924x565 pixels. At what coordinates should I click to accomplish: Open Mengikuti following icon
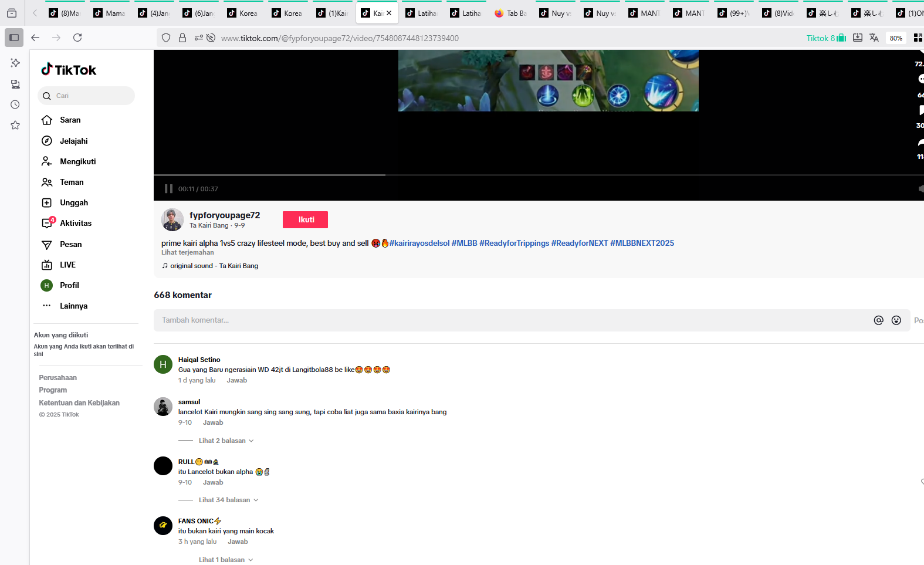click(47, 161)
